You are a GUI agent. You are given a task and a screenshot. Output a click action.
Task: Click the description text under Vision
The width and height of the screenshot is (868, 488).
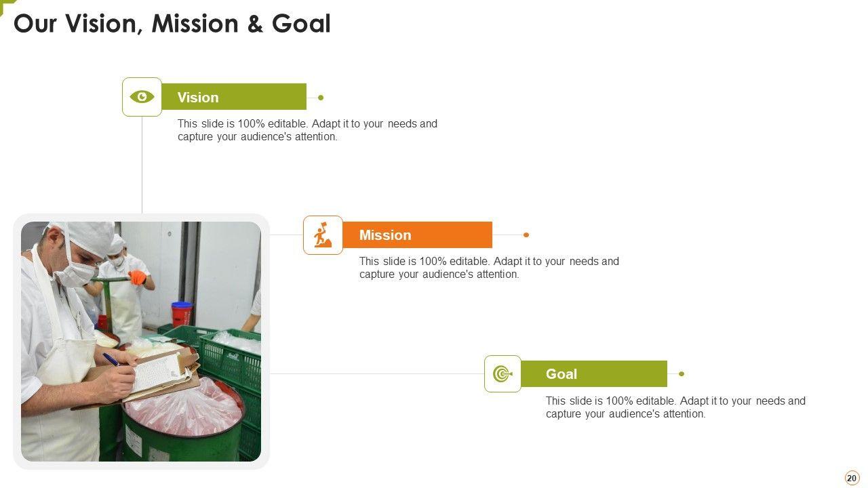pos(307,130)
